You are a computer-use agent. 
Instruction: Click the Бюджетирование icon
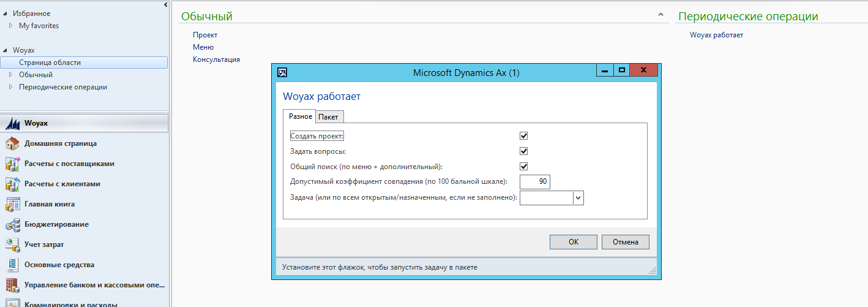[x=13, y=224]
